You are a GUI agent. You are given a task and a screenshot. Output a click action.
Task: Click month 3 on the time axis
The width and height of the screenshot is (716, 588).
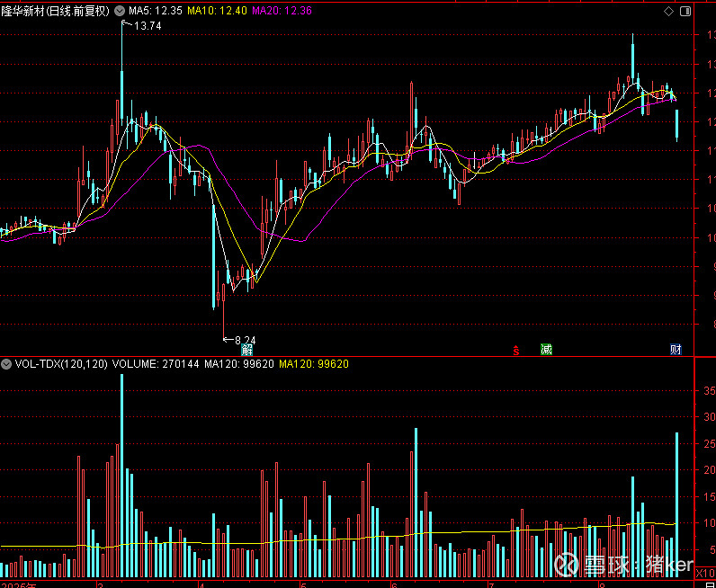click(x=101, y=584)
